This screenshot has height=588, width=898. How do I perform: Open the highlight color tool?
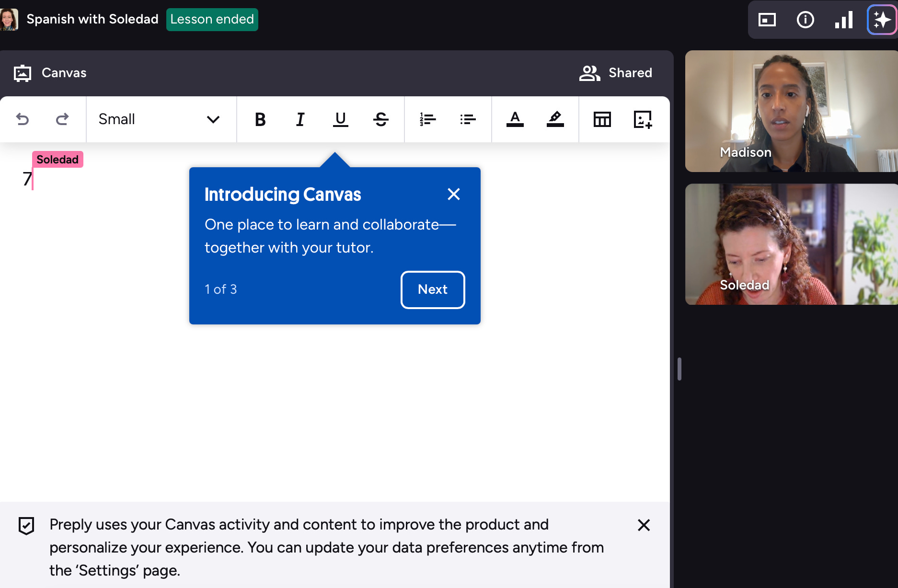tap(555, 119)
